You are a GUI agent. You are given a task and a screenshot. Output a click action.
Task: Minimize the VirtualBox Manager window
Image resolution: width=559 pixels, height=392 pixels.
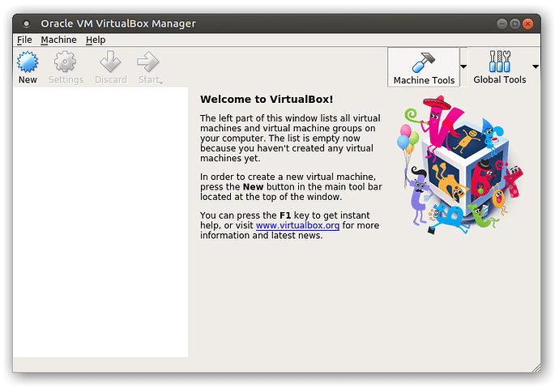(502, 23)
